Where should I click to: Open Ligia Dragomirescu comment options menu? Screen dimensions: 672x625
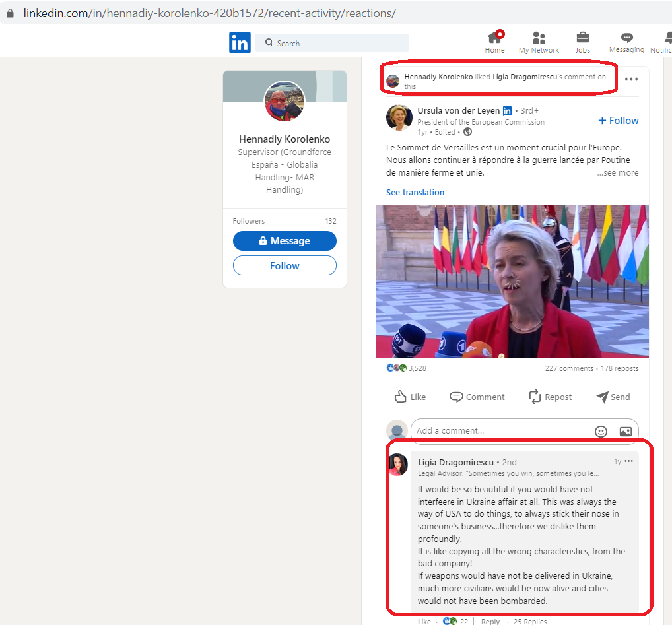point(628,461)
